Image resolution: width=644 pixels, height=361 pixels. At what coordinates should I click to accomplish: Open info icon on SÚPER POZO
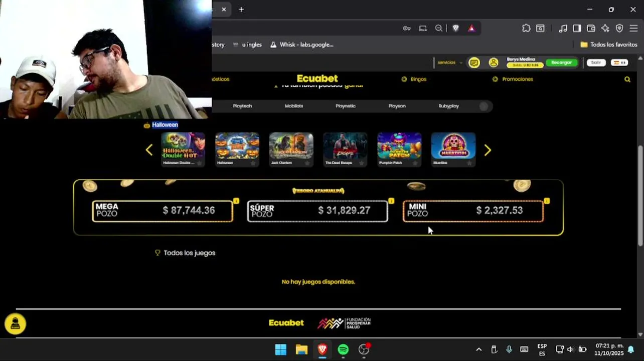click(391, 201)
